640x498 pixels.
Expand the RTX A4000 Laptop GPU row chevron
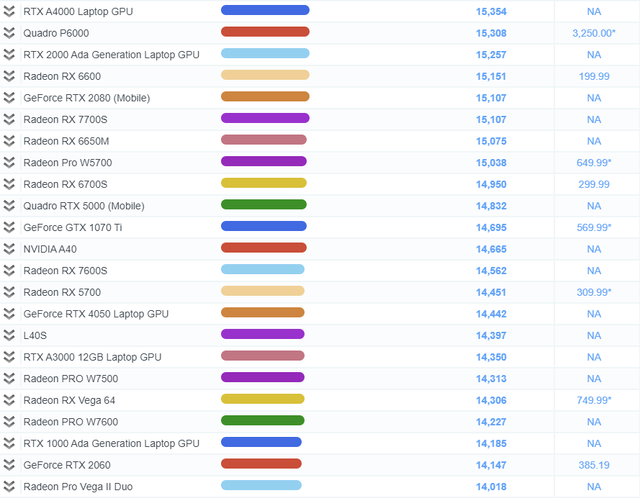pyautogui.click(x=9, y=11)
